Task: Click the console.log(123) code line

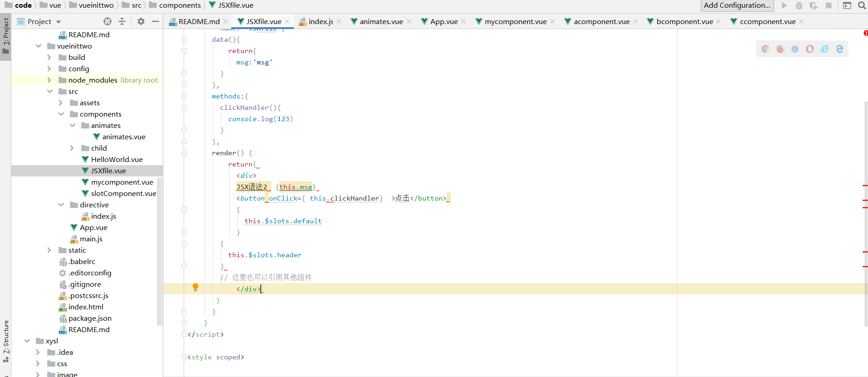Action: click(x=260, y=119)
